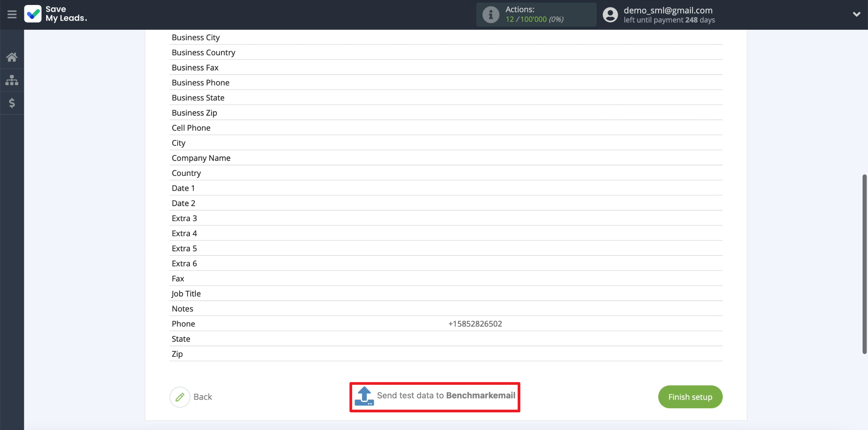Click the pencil icon beside Back

[x=180, y=397]
